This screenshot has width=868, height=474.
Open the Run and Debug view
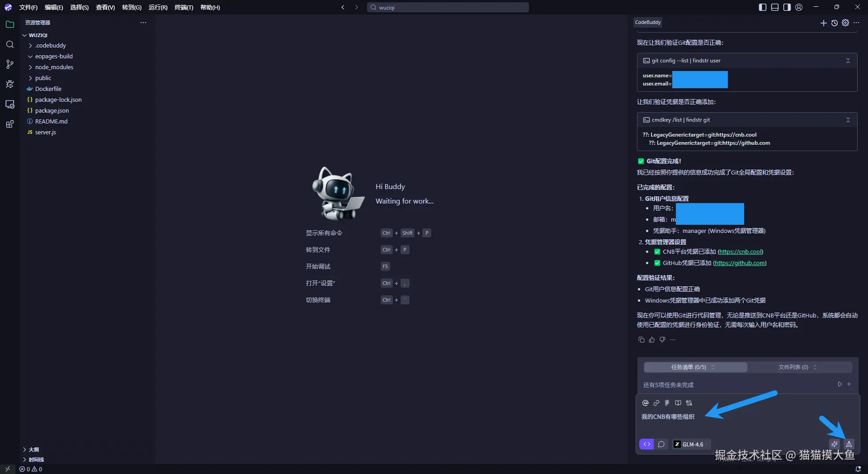(x=10, y=84)
